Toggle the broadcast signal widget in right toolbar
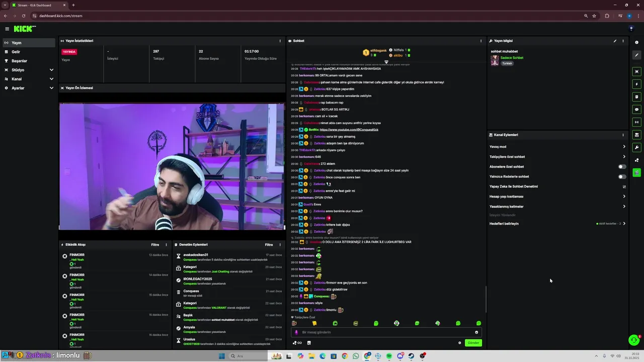The image size is (644, 362). (636, 122)
